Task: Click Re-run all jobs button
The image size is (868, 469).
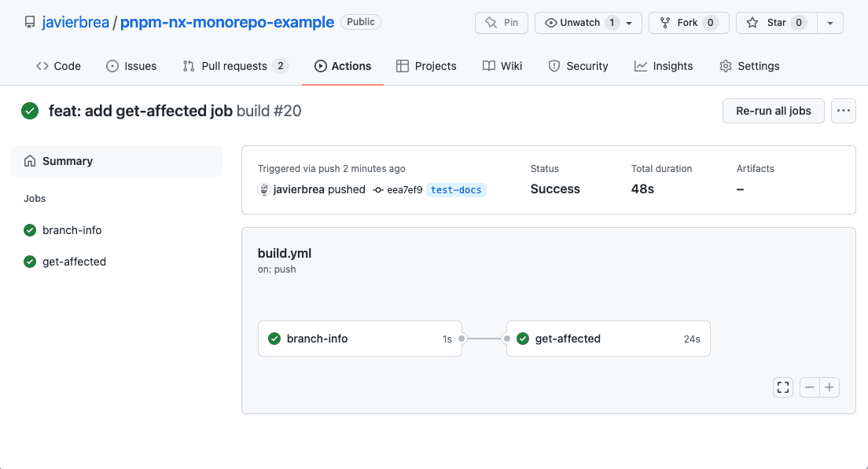Action: 774,111
